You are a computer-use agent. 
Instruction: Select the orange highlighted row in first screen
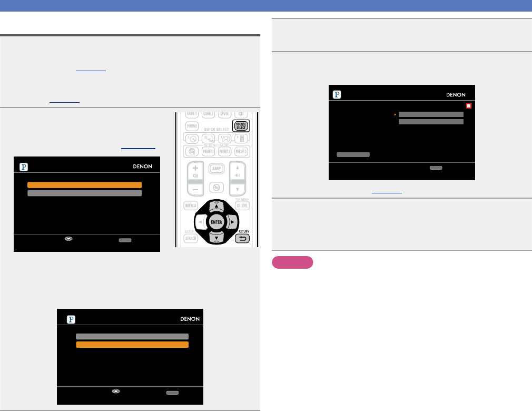click(84, 185)
